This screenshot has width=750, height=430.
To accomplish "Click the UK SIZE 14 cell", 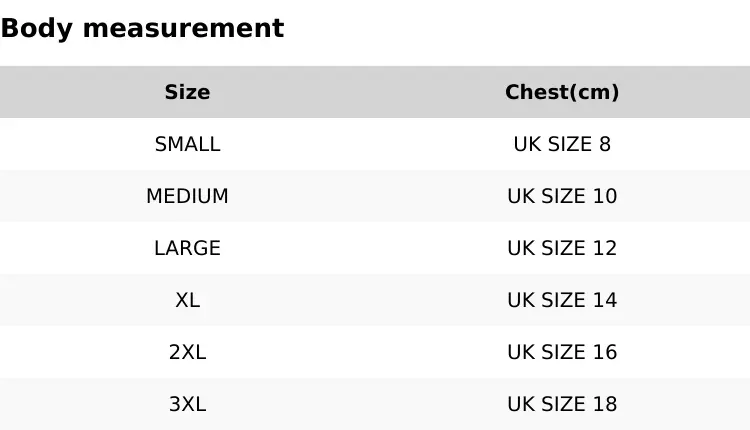I will pos(562,300).
